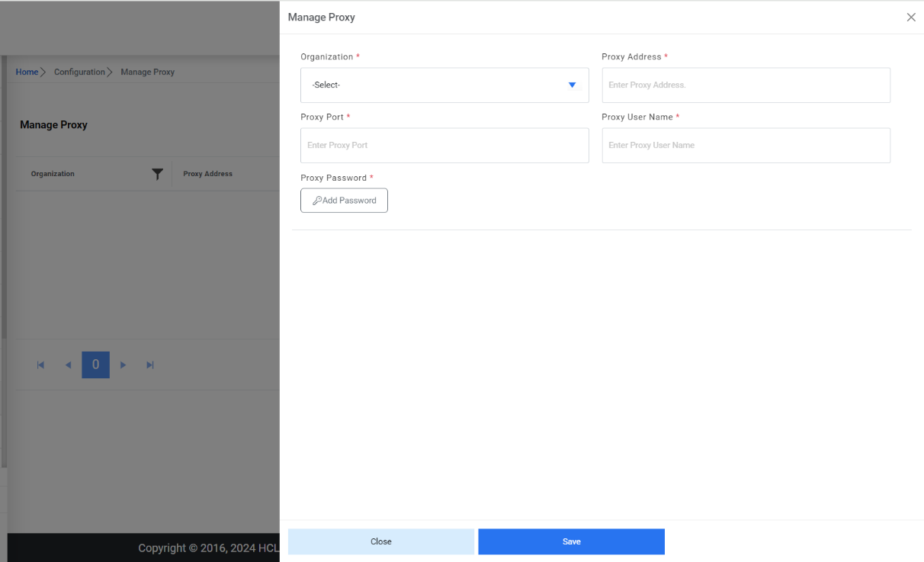Click into the Proxy User Name field
This screenshot has height=562, width=924.
tap(746, 146)
